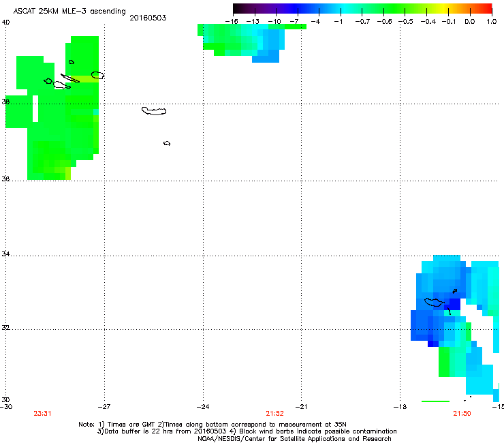
Task: Click the '-13' color scale label
Action: [253, 22]
